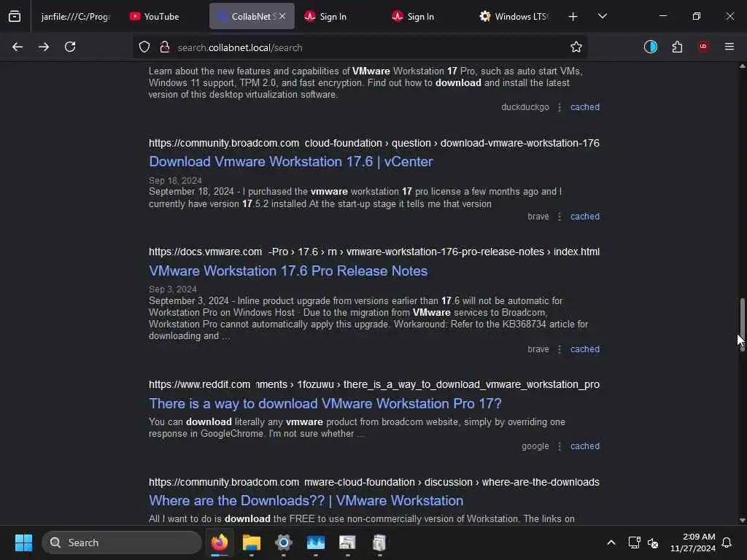
Task: Open File Explorer from the taskbar
Action: pyautogui.click(x=252, y=542)
